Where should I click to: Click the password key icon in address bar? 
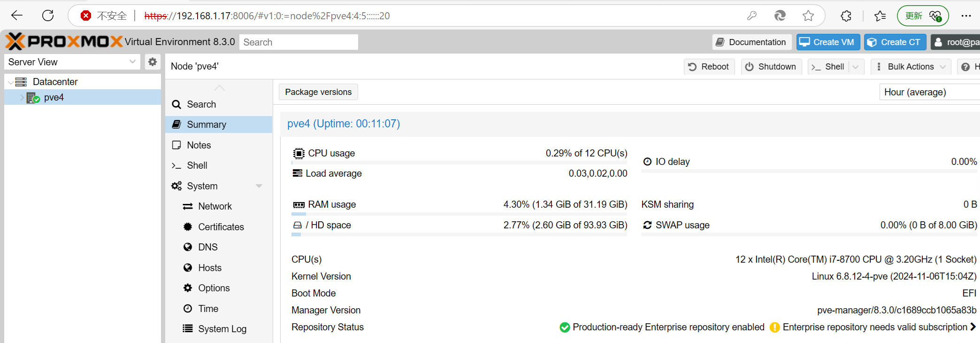[752, 16]
